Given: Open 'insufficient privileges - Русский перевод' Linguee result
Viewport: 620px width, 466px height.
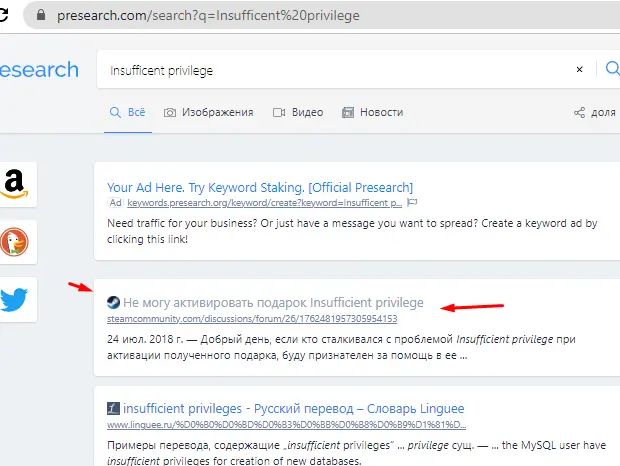Looking at the screenshot, I should (293, 408).
